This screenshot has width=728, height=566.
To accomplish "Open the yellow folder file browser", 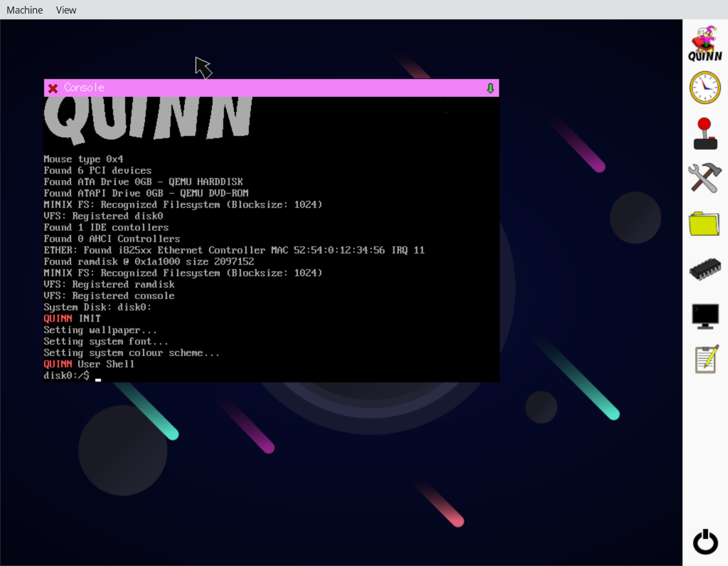I will (x=704, y=224).
